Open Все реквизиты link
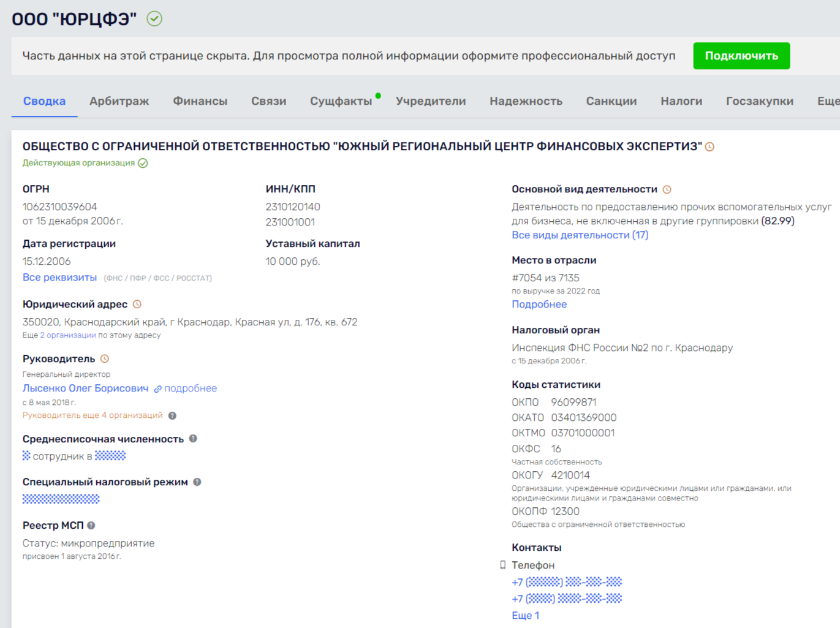 pyautogui.click(x=59, y=278)
